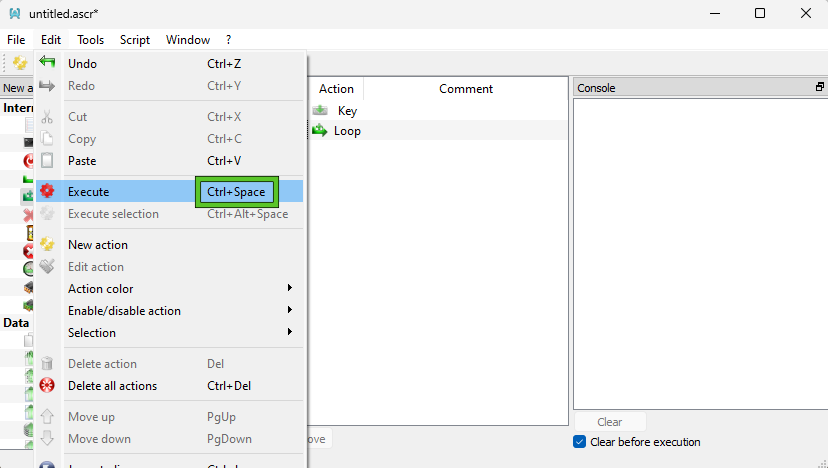Open the File menu
Screen dimensions: 828x468
(16, 40)
